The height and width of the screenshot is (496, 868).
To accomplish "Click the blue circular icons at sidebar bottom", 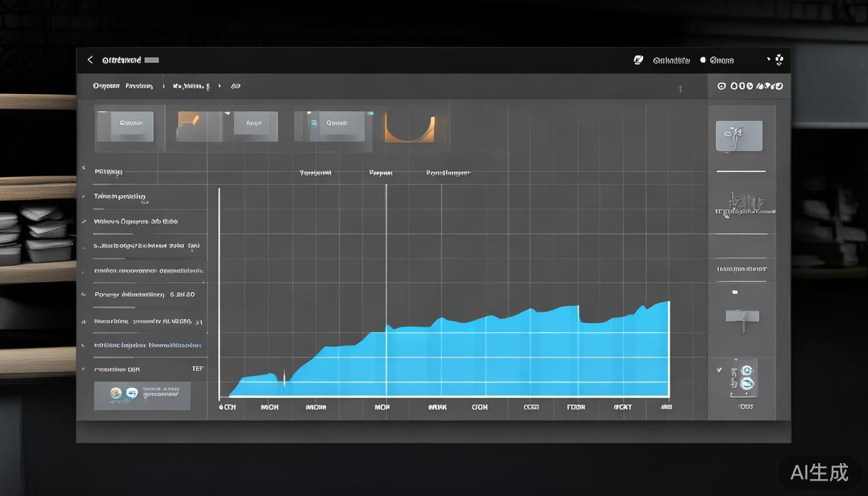I will point(747,377).
